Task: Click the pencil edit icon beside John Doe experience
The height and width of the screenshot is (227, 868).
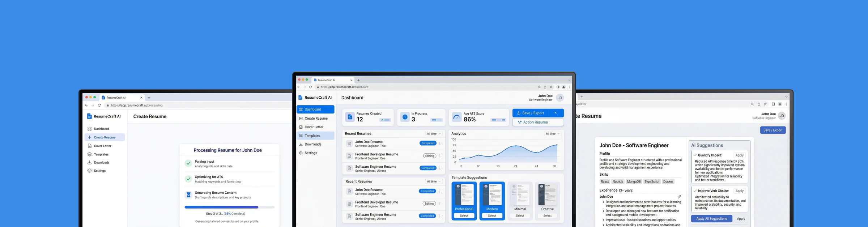Action: pos(679,197)
